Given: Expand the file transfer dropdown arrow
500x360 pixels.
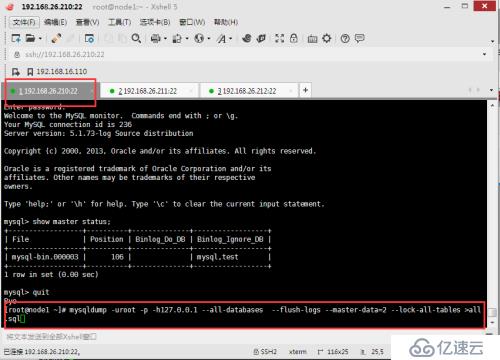Looking at the screenshot, I should pyautogui.click(x=187, y=39).
